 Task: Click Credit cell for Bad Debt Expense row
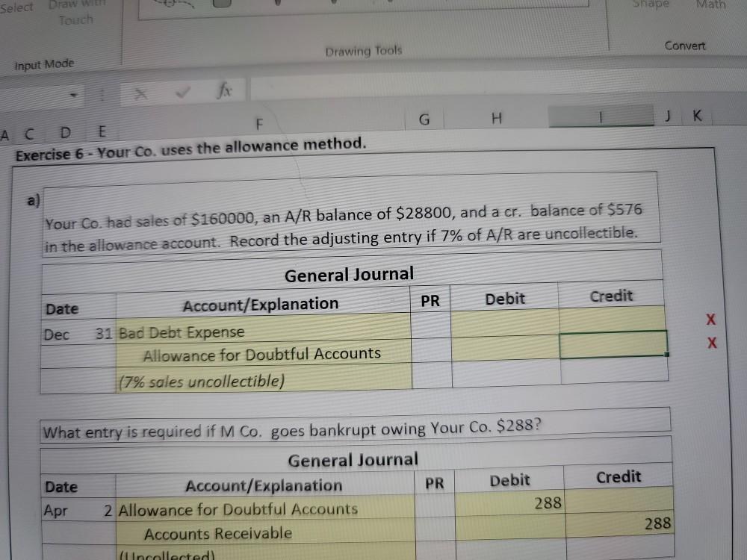pyautogui.click(x=612, y=319)
